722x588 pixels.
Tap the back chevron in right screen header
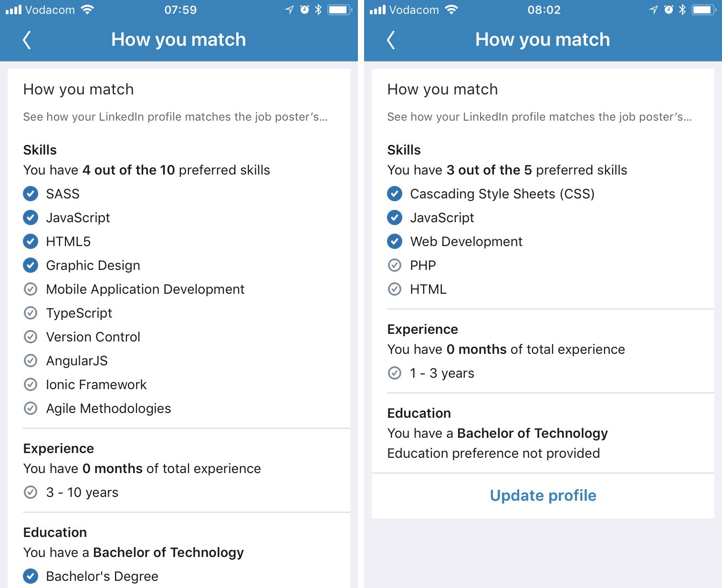click(391, 40)
